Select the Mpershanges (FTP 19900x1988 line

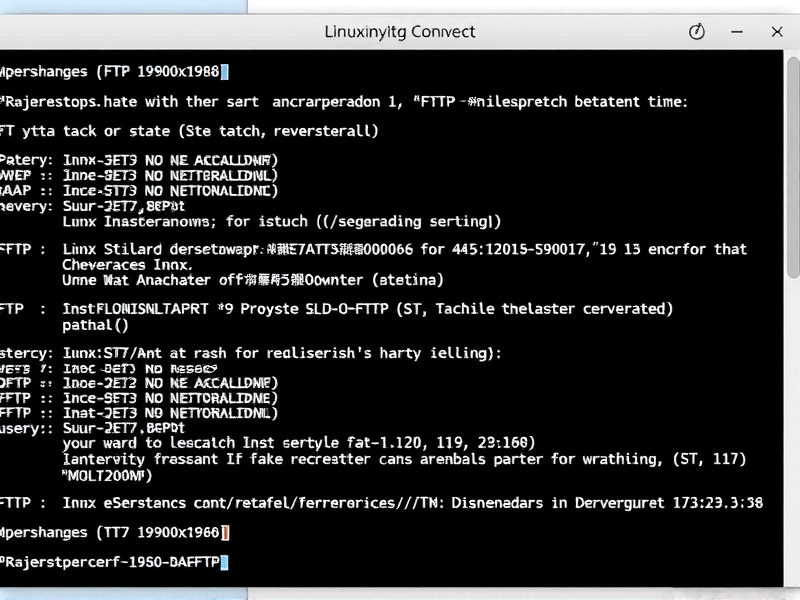click(110, 71)
